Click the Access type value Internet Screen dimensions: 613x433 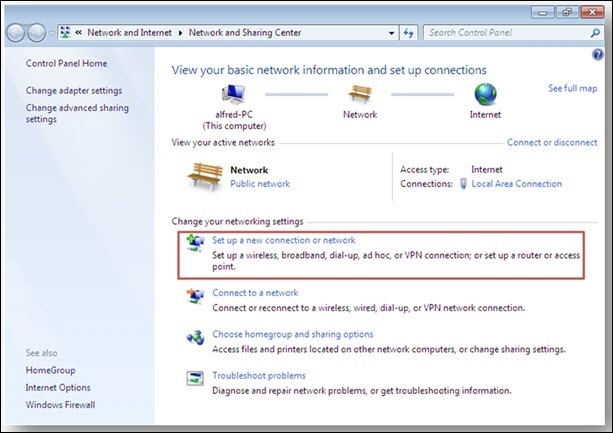487,170
